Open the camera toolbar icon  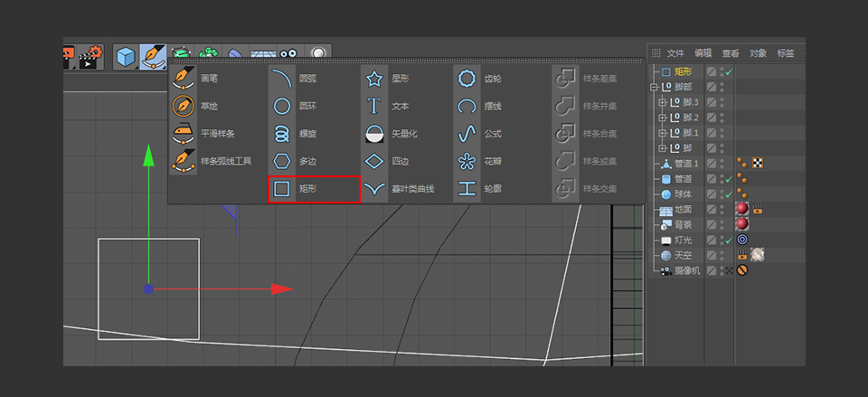pos(288,53)
